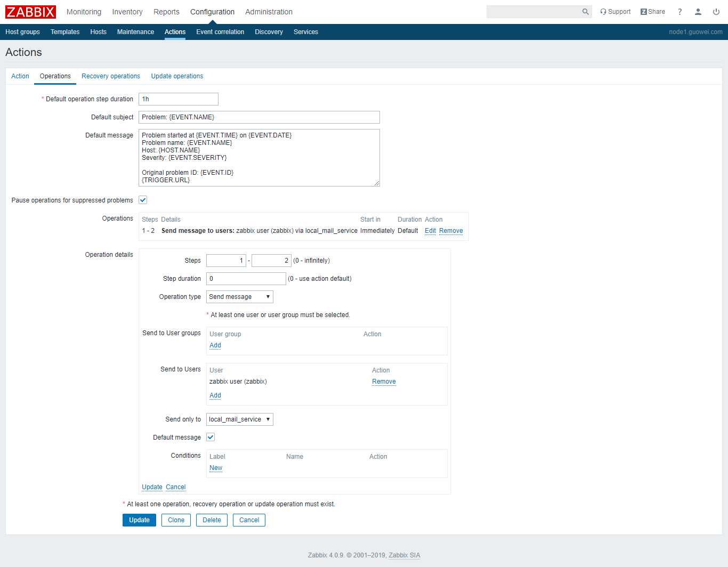Go to Event correlation submenu
Image resolution: width=728 pixels, height=567 pixels.
coord(220,32)
